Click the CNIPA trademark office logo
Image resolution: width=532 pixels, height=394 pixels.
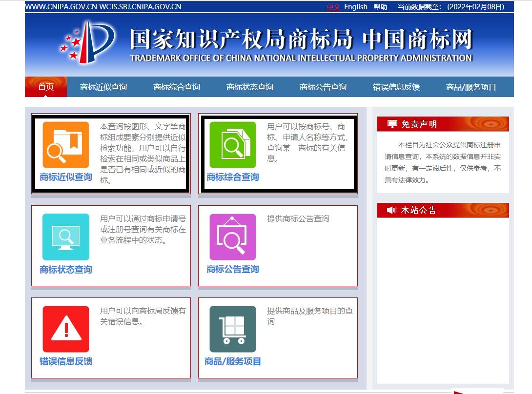click(x=87, y=42)
